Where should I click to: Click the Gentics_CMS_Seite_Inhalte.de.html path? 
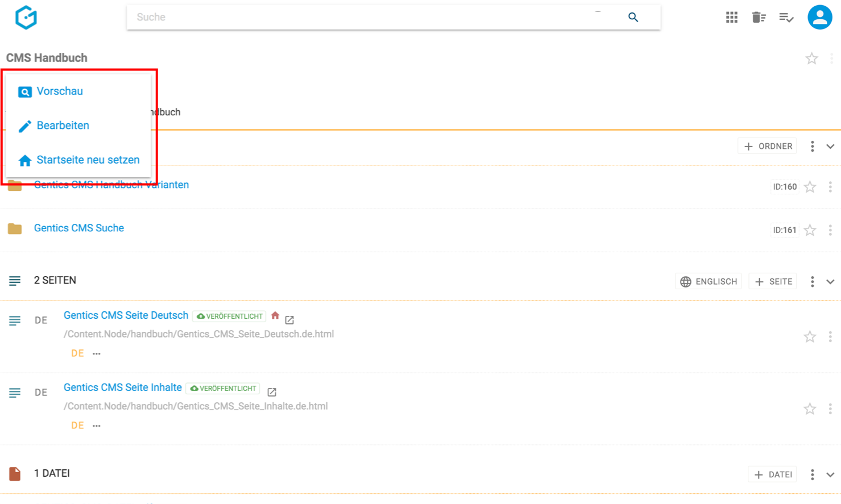(x=196, y=406)
